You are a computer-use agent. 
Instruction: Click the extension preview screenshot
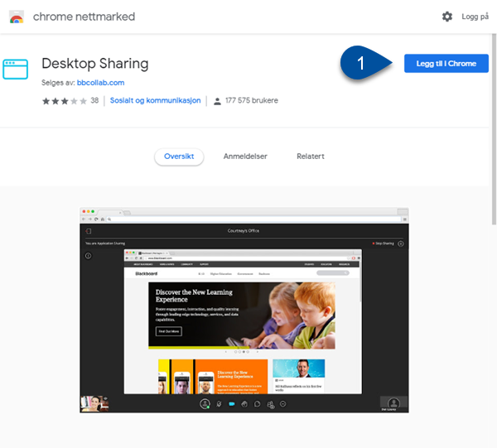pos(244,310)
